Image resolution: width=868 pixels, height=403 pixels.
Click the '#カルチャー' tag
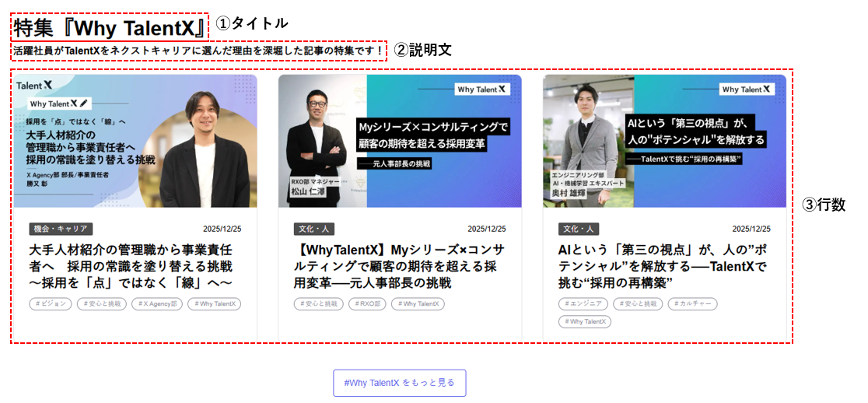click(692, 304)
